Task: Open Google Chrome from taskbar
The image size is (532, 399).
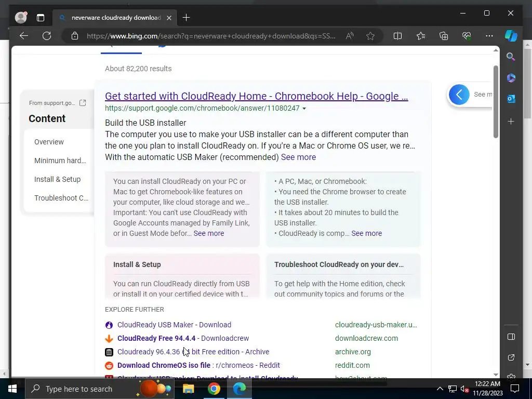Action: click(x=214, y=389)
